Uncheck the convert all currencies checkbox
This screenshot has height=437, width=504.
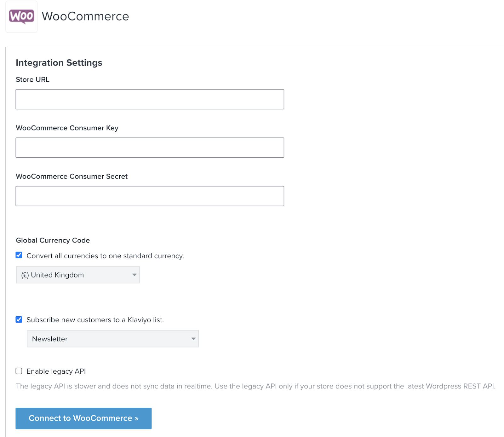coord(19,255)
